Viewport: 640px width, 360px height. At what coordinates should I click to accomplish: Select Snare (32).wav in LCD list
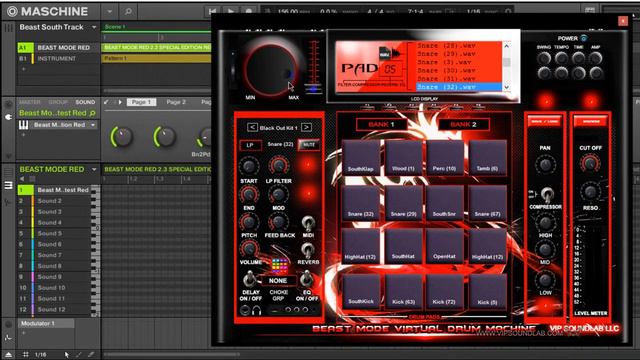pyautogui.click(x=459, y=87)
